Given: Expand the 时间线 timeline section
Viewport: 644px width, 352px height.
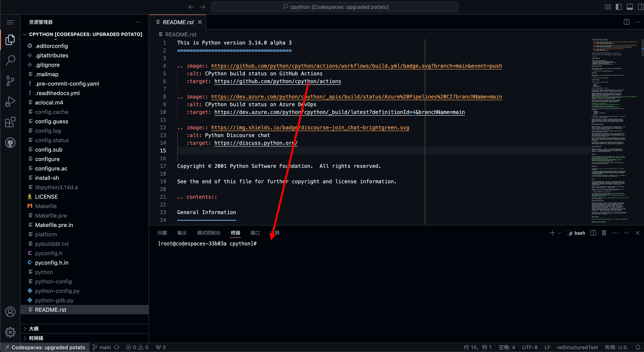Looking at the screenshot, I should click(x=36, y=338).
